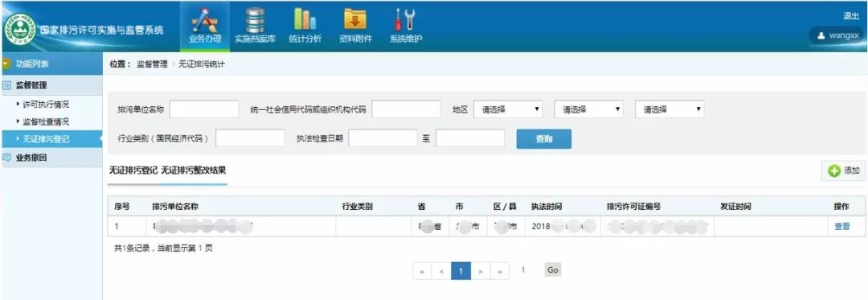Click the 查询 search button
868x300 pixels.
pyautogui.click(x=543, y=139)
